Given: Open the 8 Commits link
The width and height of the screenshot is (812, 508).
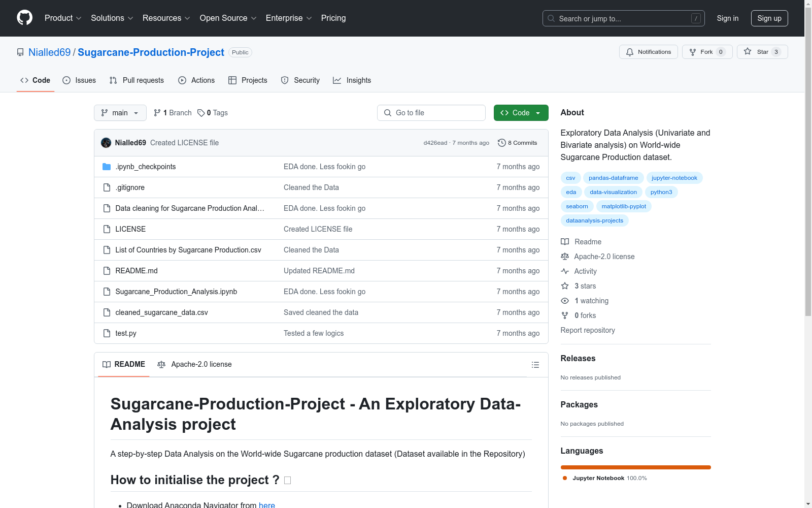Looking at the screenshot, I should (x=518, y=143).
